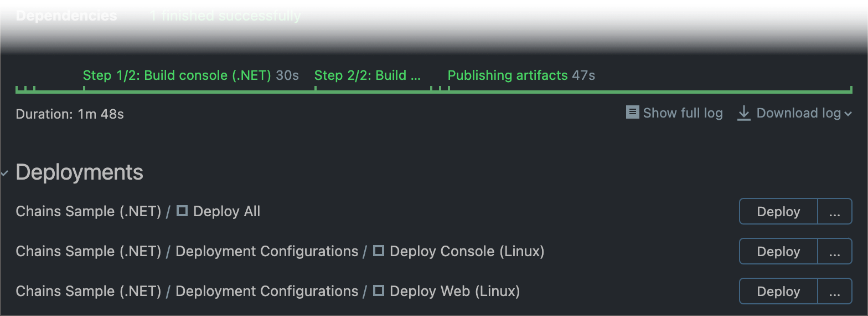
Task: Open the Deploy Console (Linux) configuration link
Action: coord(467,251)
